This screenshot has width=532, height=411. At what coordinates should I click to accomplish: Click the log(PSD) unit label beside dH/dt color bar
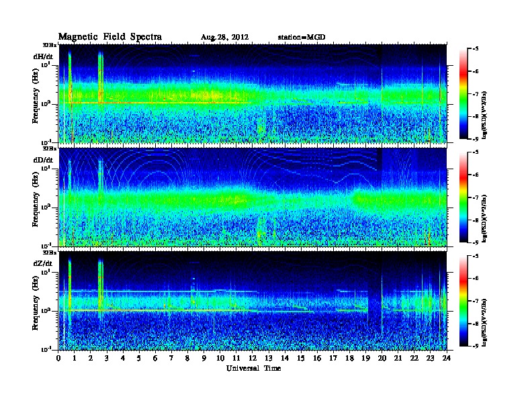[485, 115]
